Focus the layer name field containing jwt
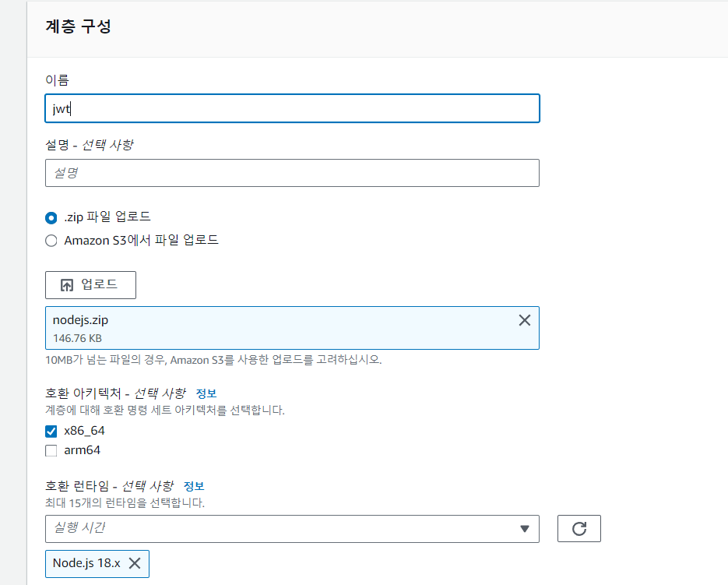The height and width of the screenshot is (585, 728). click(x=292, y=108)
